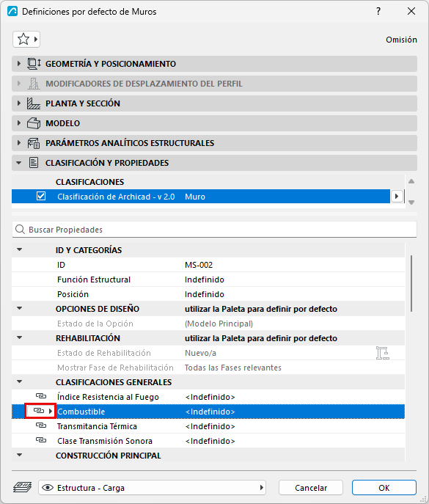The width and height of the screenshot is (429, 504).
Task: Open the Favorites star button
Action: tap(26, 40)
